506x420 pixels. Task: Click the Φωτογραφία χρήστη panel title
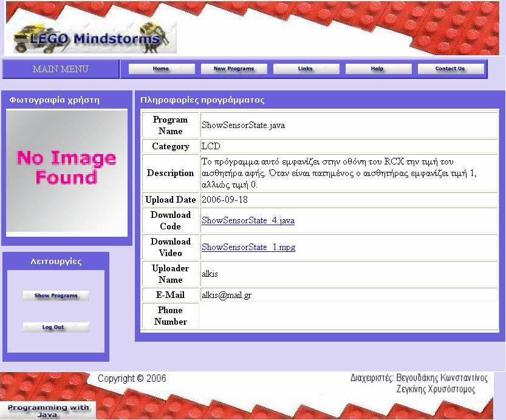(x=54, y=100)
